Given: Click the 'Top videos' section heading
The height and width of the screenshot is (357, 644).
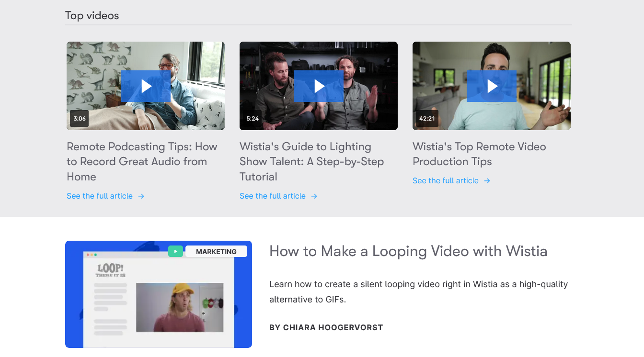Looking at the screenshot, I should [92, 15].
